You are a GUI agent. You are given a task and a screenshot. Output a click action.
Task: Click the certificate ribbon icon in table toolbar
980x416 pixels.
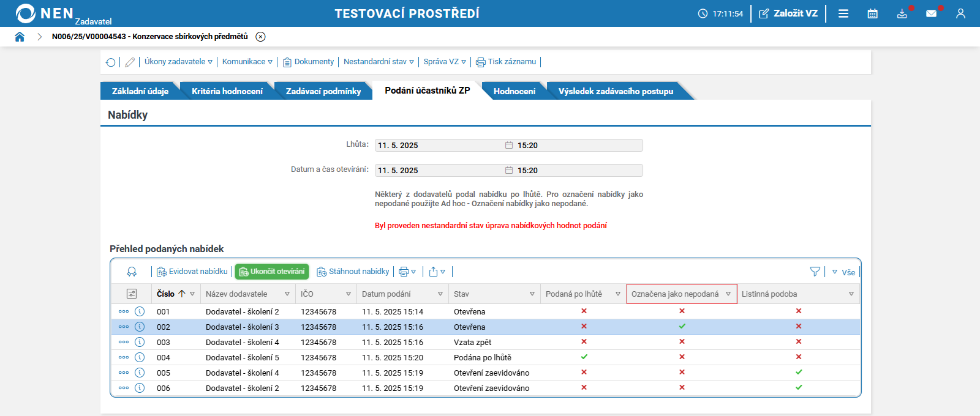(x=132, y=272)
